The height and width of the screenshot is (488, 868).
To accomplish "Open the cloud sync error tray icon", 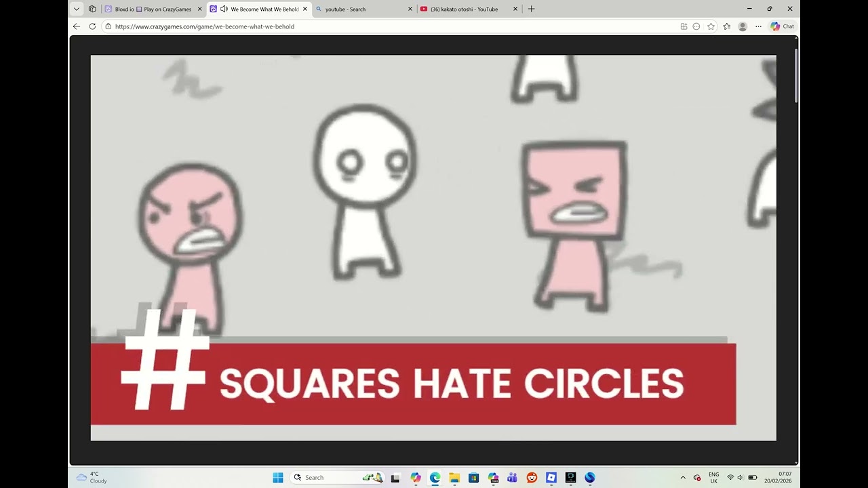I will (x=697, y=477).
